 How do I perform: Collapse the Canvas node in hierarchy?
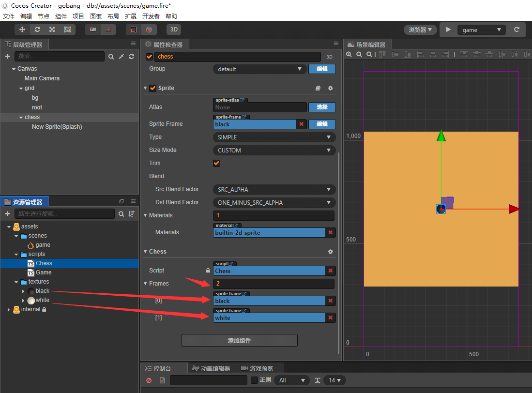coord(14,69)
